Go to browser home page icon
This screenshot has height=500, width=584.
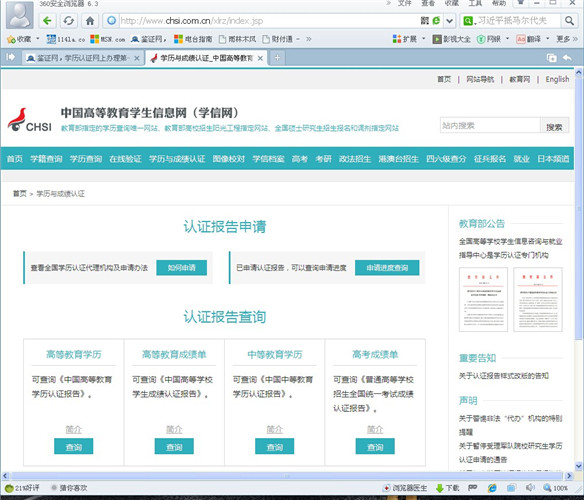point(90,20)
